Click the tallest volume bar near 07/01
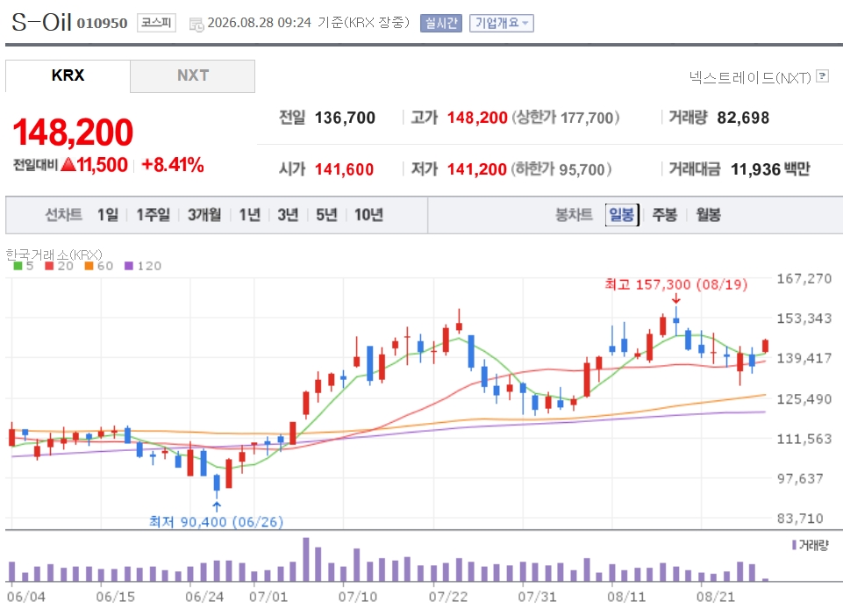Viewport: 843px width, 616px height. pos(306,559)
